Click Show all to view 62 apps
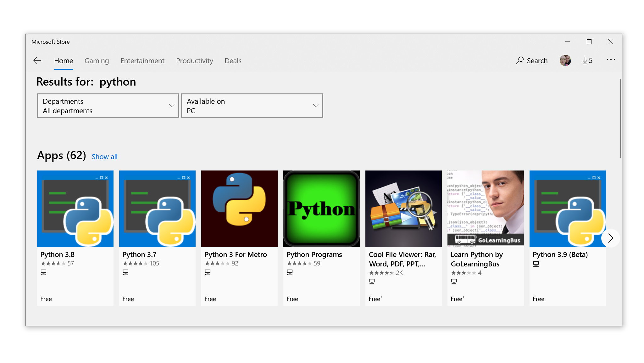 point(104,157)
